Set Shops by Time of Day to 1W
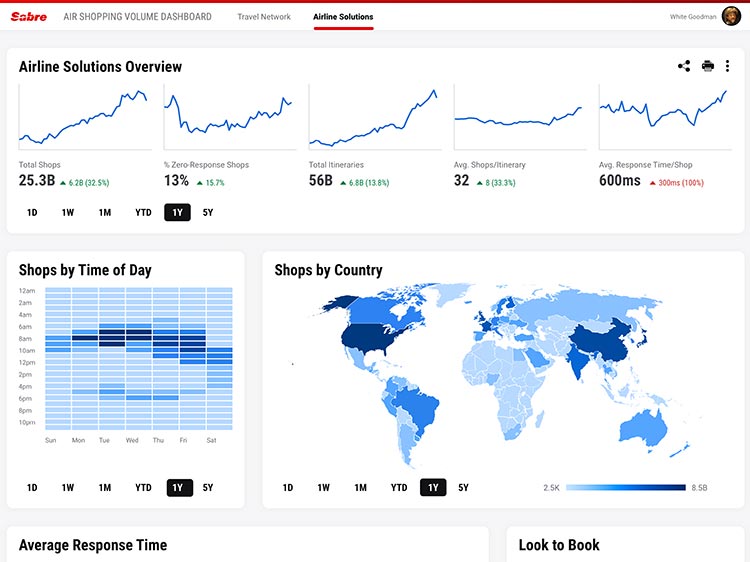This screenshot has width=750, height=562. click(x=68, y=488)
